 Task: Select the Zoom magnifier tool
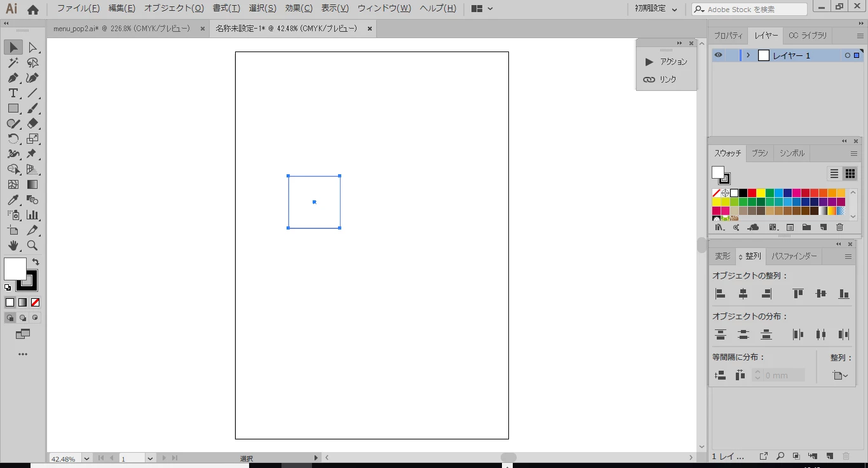(33, 245)
